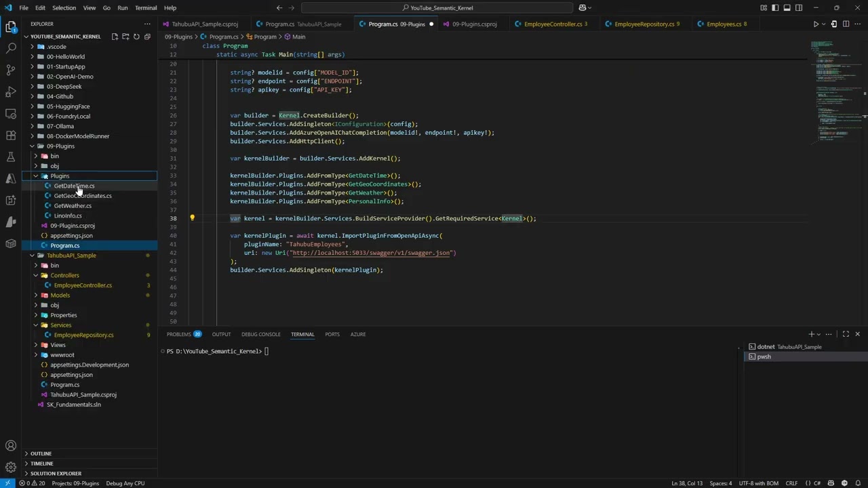Screen dimensions: 868x488
Task: Open the Source Control view
Action: click(11, 70)
